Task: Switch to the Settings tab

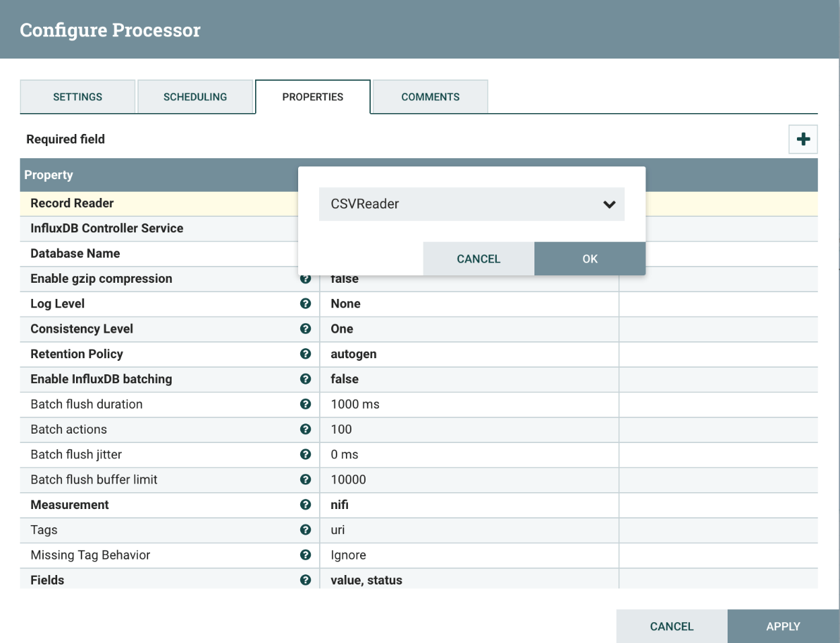Action: (77, 97)
